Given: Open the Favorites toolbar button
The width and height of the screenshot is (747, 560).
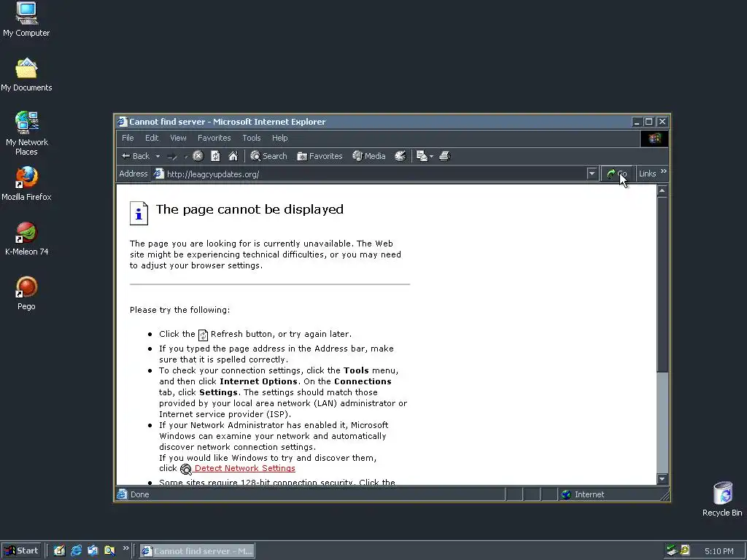Looking at the screenshot, I should 320,156.
